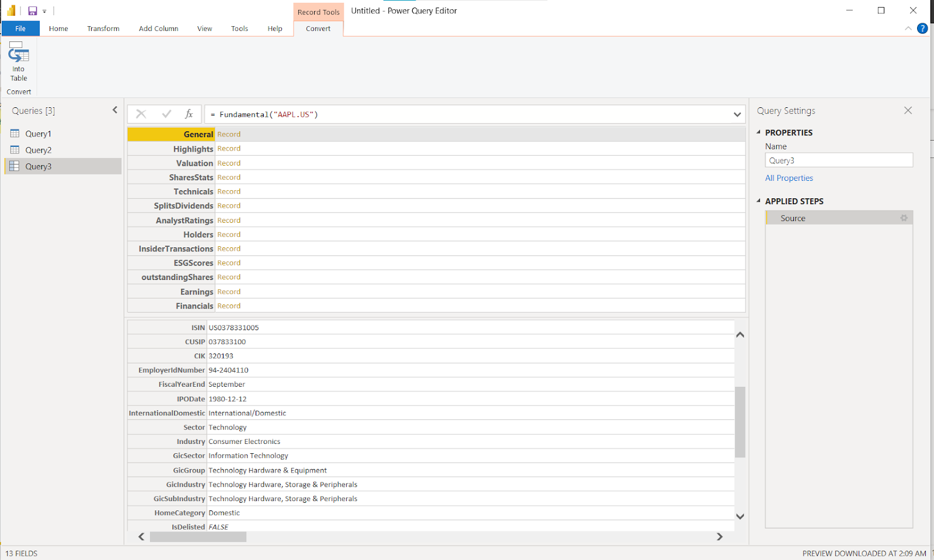Select the Source applied step
934x560 pixels.
tap(839, 218)
